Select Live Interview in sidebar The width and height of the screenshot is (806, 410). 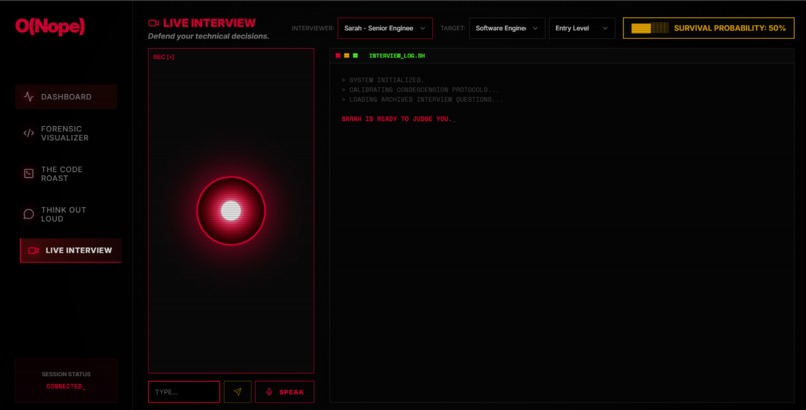[x=70, y=250]
